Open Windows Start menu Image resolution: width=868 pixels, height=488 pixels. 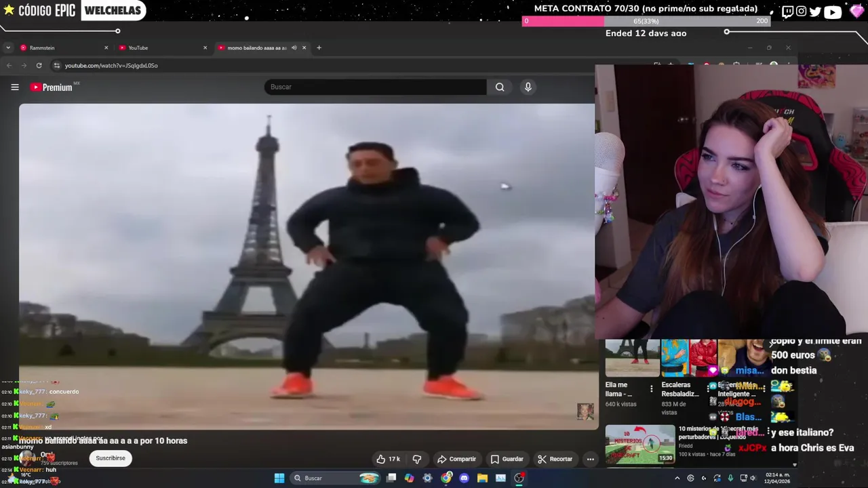(x=279, y=478)
